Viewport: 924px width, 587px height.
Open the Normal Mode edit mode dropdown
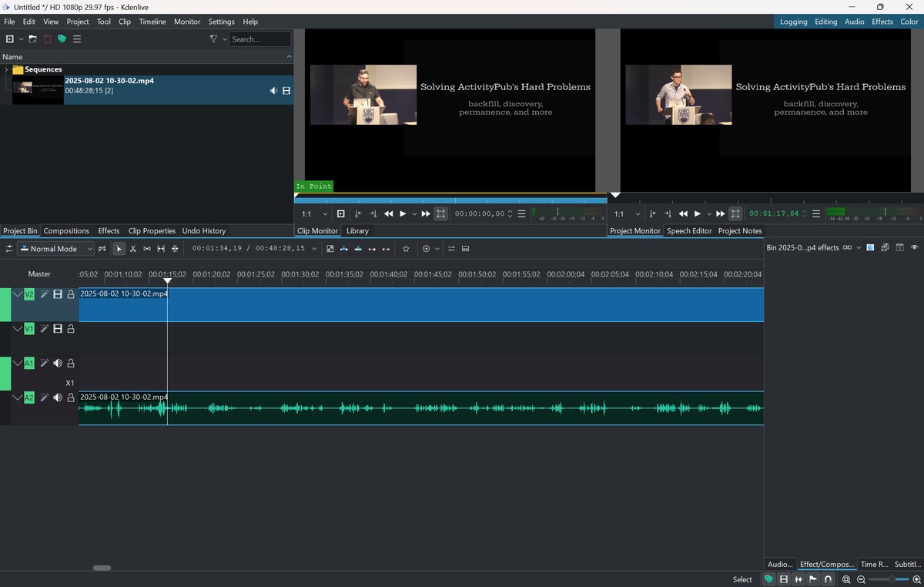pyautogui.click(x=55, y=249)
